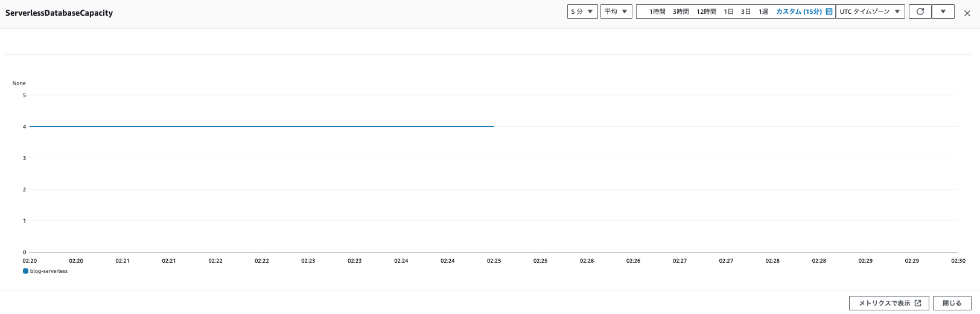This screenshot has width=980, height=314.
Task: Expand the auto-refresh options arrow
Action: [943, 11]
